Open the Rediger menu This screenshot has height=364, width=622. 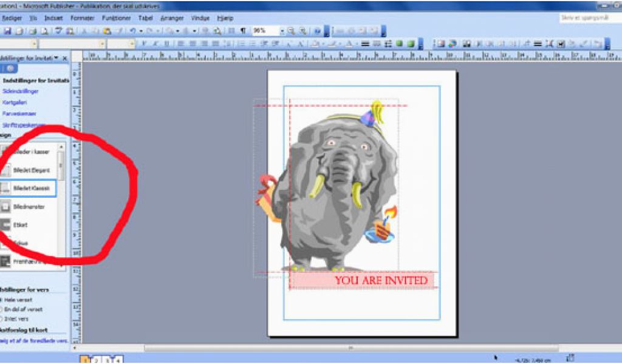[12, 18]
